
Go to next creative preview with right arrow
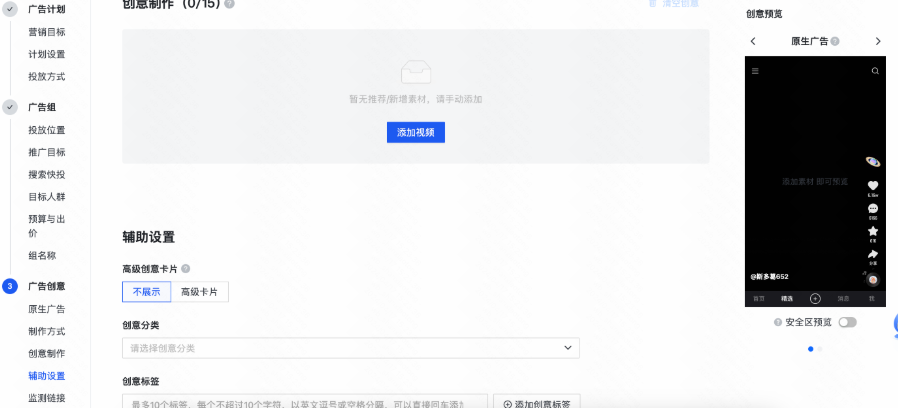tap(878, 41)
